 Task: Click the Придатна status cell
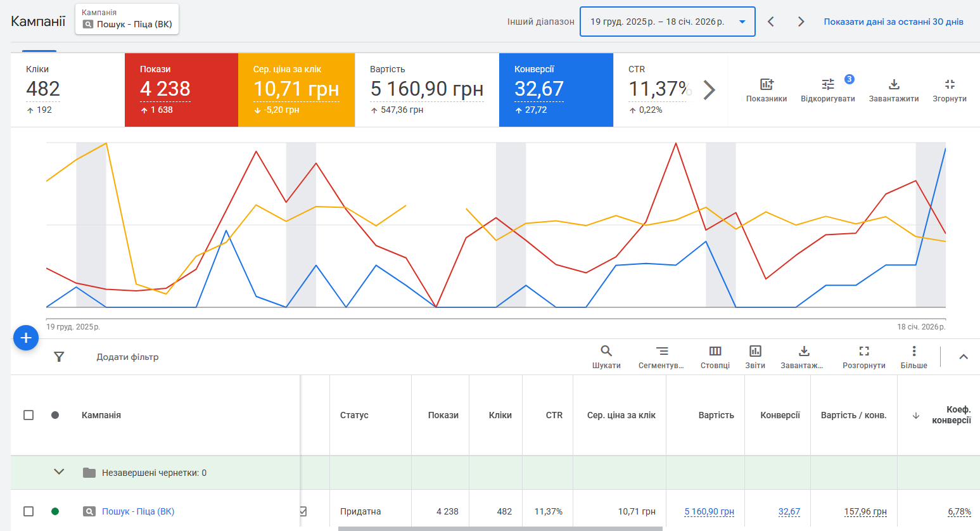(x=360, y=511)
